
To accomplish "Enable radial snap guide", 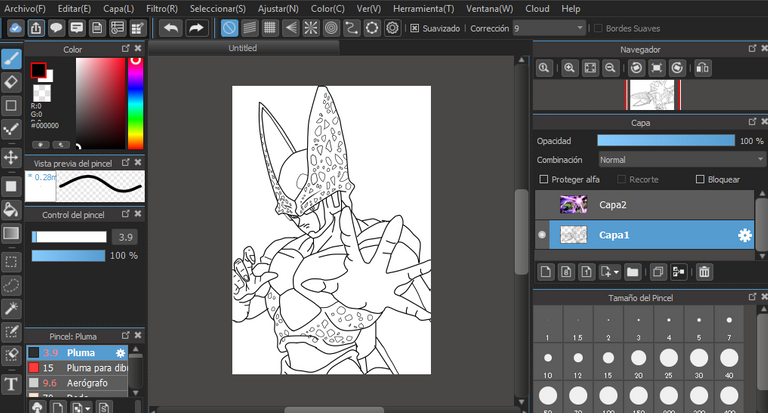I will [311, 28].
